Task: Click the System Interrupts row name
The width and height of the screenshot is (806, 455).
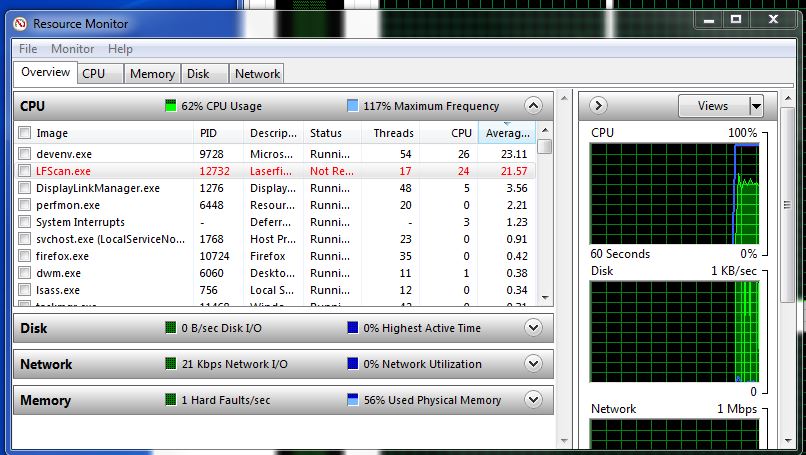Action: [80, 222]
